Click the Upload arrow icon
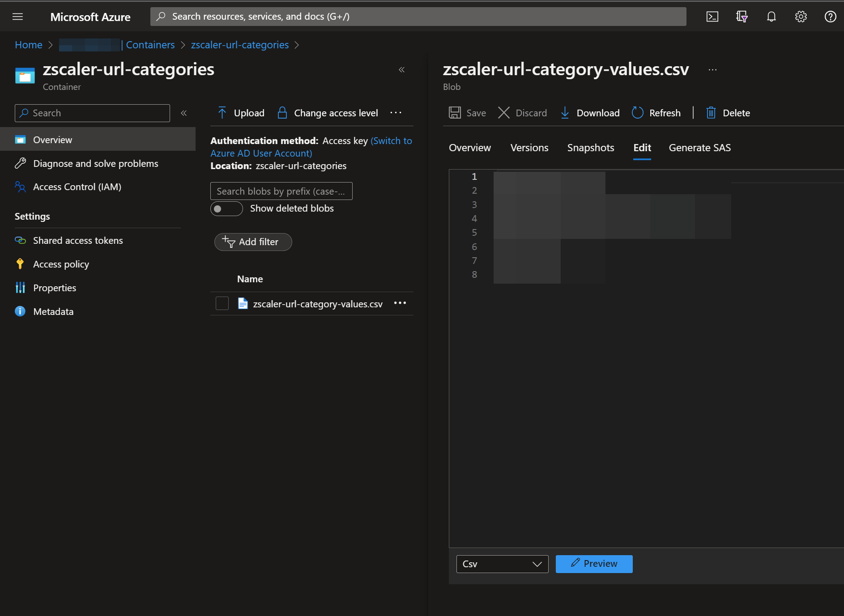 222,113
